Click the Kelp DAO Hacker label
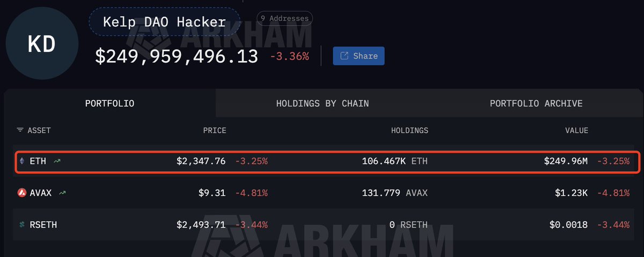The height and width of the screenshot is (257, 644). click(x=164, y=22)
